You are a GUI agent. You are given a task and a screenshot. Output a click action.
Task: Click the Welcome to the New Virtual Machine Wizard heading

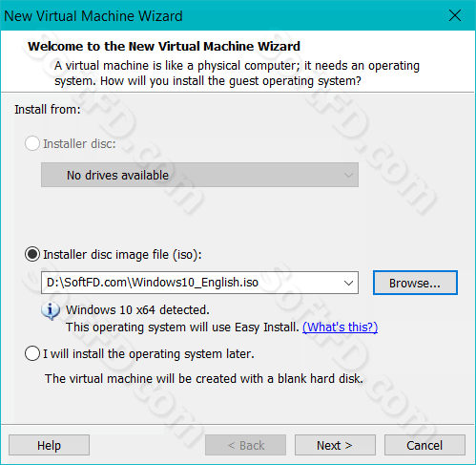(164, 47)
